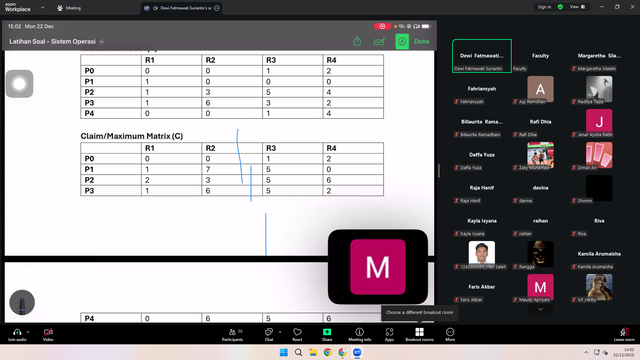Open the View layout dropdown
Image resolution: width=640 pixels, height=360 pixels.
[x=578, y=7]
